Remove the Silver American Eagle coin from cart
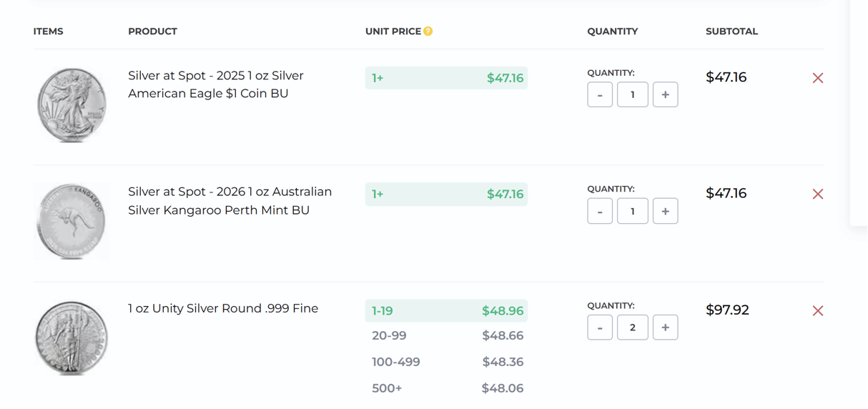The image size is (868, 409). (x=818, y=78)
